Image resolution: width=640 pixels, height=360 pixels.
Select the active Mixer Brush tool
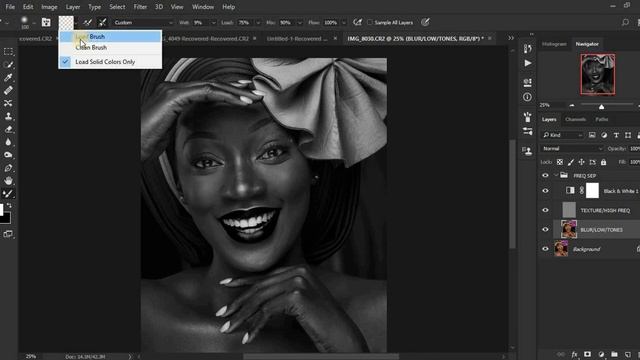pyautogui.click(x=8, y=194)
